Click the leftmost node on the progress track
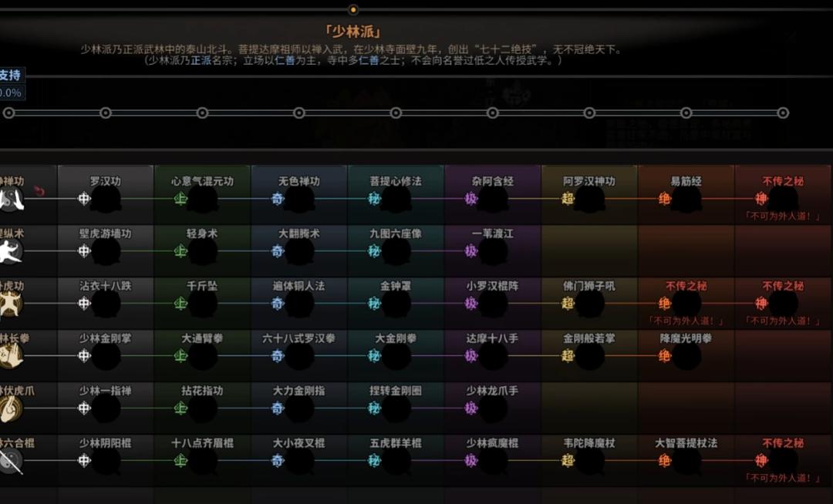The height and width of the screenshot is (504, 833). click(x=8, y=113)
